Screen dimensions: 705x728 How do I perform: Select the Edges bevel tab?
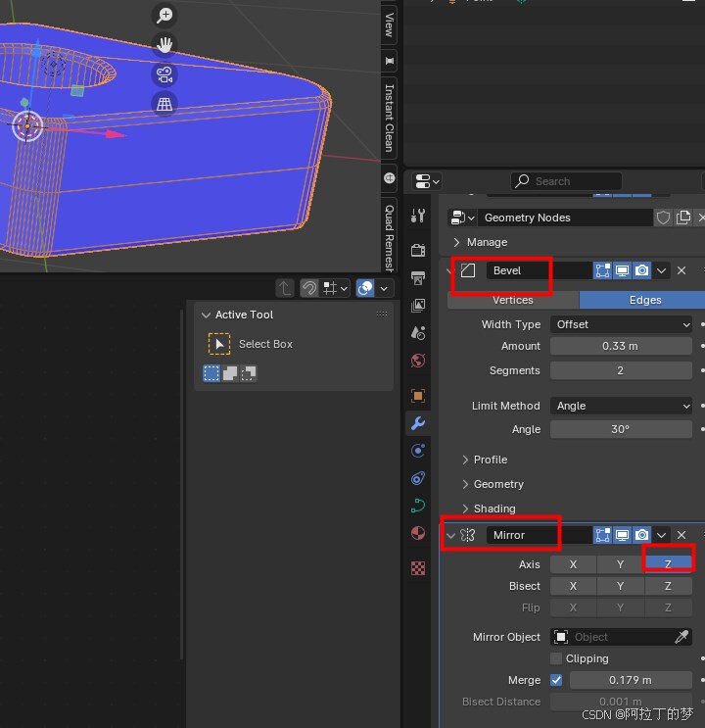coord(644,300)
